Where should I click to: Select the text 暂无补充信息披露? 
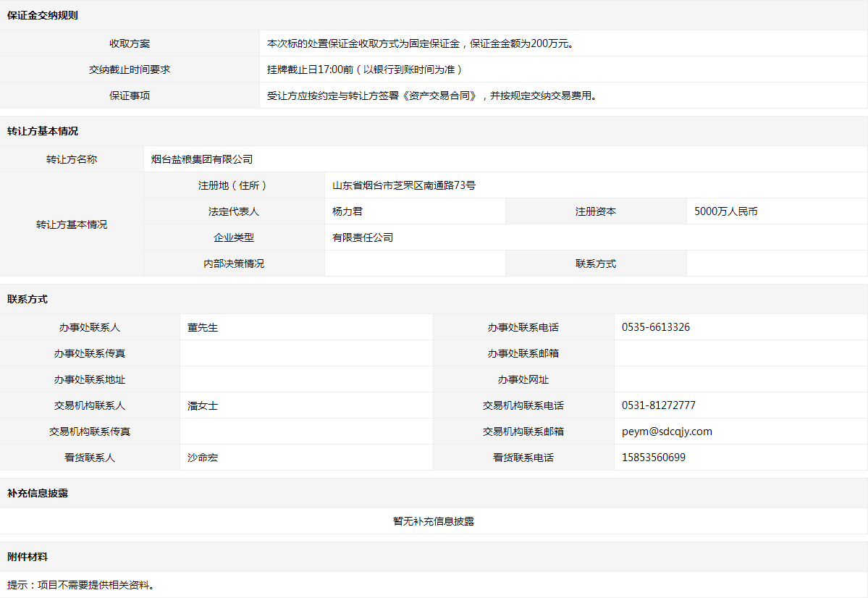(434, 521)
